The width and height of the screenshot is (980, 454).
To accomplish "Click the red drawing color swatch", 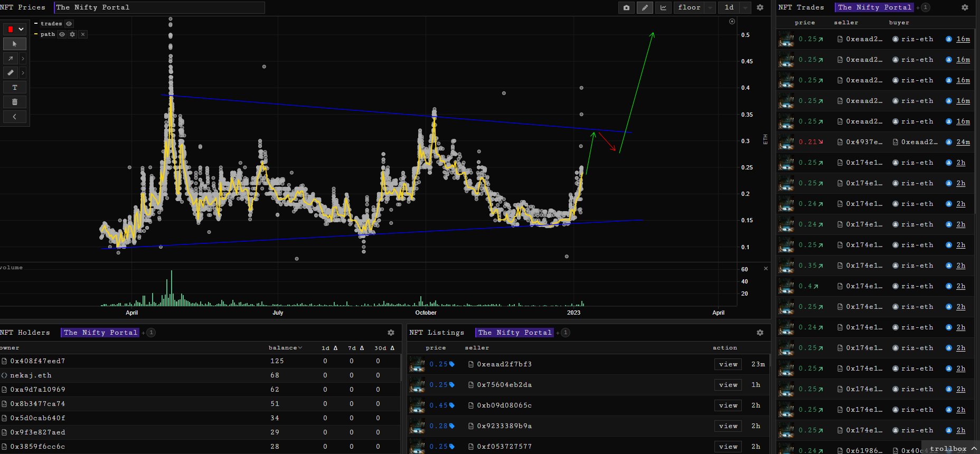I will coord(10,30).
